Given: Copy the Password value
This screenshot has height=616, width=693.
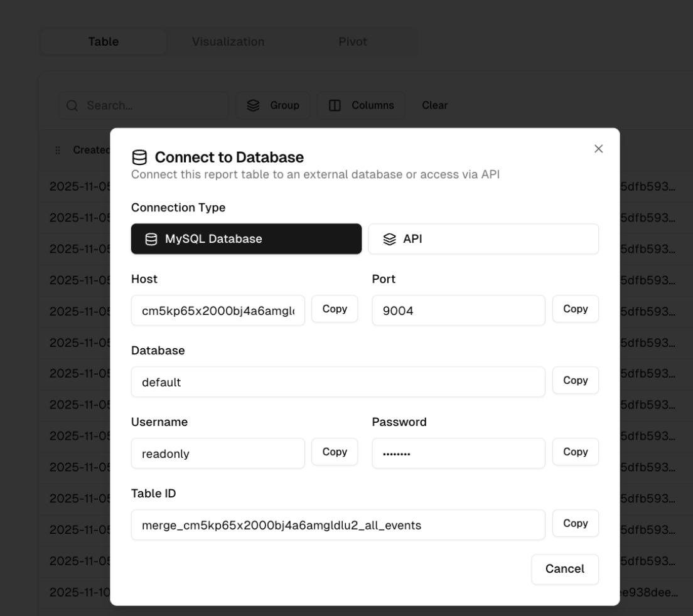Looking at the screenshot, I should (x=576, y=452).
